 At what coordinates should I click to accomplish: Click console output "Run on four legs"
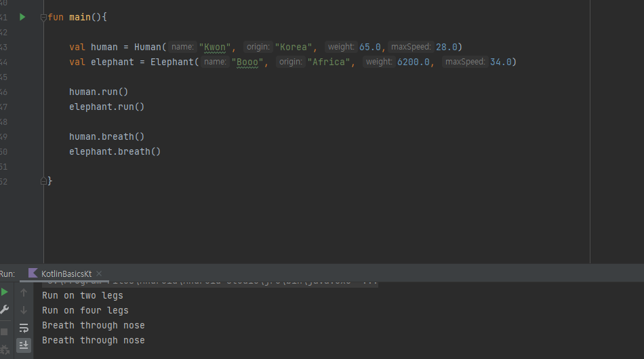[x=85, y=310]
